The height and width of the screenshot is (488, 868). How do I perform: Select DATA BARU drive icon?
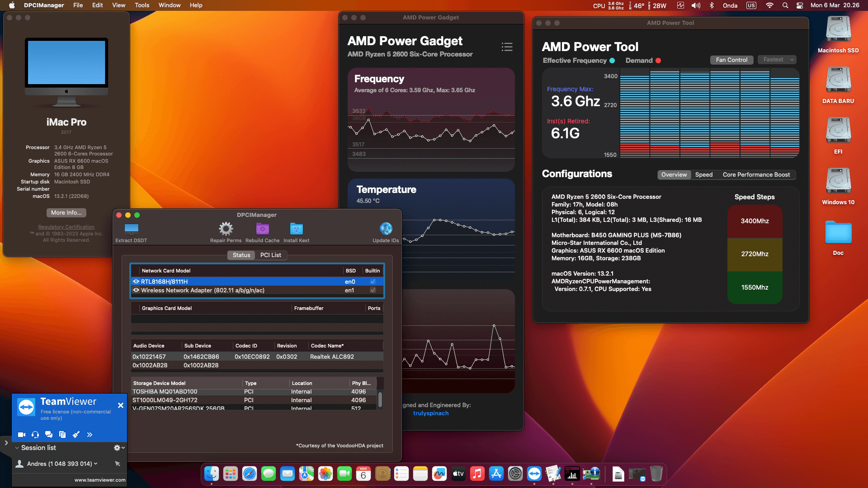point(838,80)
